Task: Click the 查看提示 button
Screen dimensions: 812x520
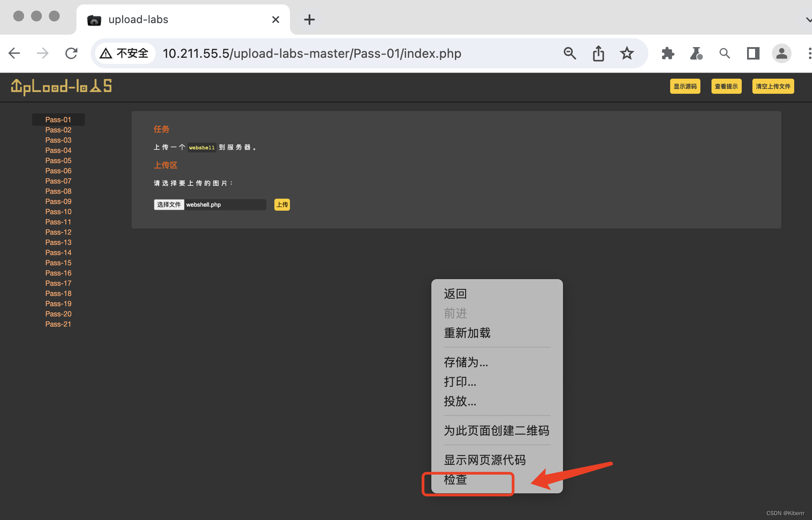Action: pyautogui.click(x=726, y=86)
